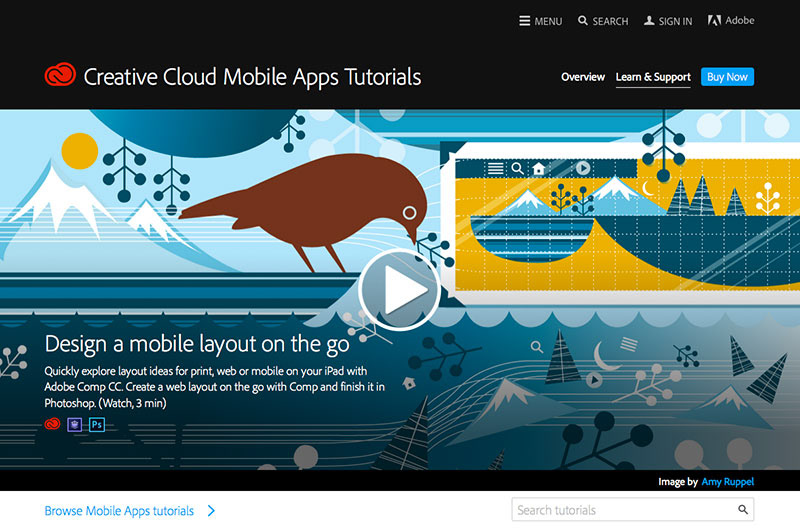The image size is (800, 529).
Task: Open Browse Mobile Apps tutorials link
Action: click(119, 511)
